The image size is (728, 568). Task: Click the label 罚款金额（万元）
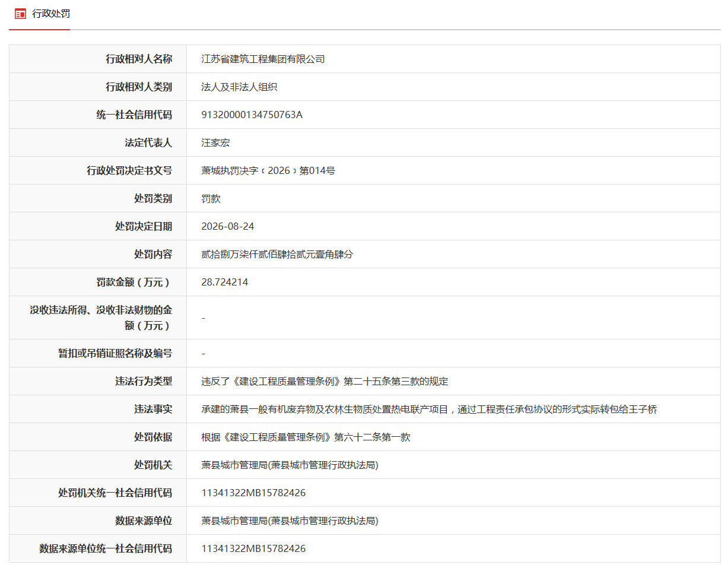coord(134,282)
